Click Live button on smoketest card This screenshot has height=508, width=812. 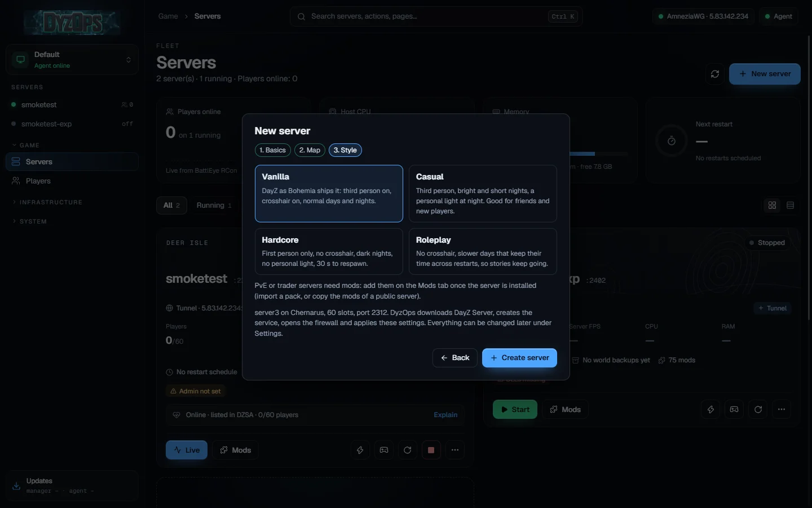coord(187,450)
